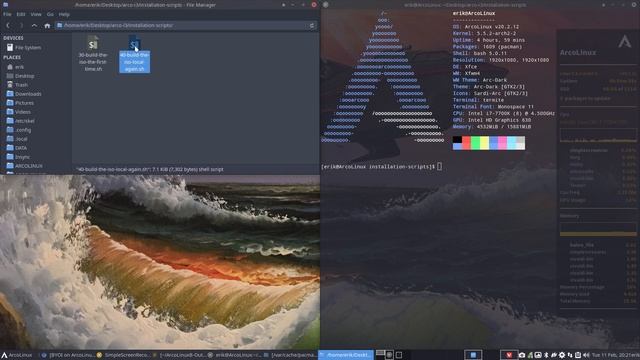Open the clipboard manager tray icon
The image size is (640, 360).
[578, 355]
